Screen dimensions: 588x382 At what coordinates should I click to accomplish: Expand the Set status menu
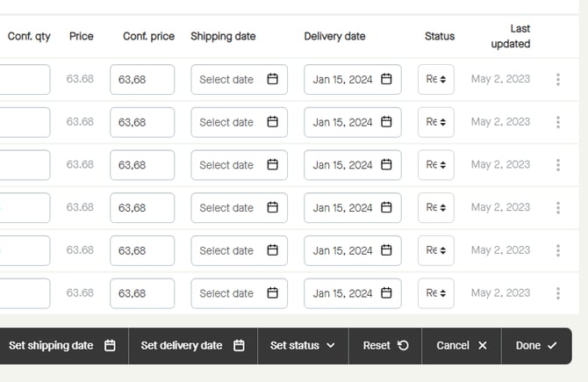coord(303,346)
